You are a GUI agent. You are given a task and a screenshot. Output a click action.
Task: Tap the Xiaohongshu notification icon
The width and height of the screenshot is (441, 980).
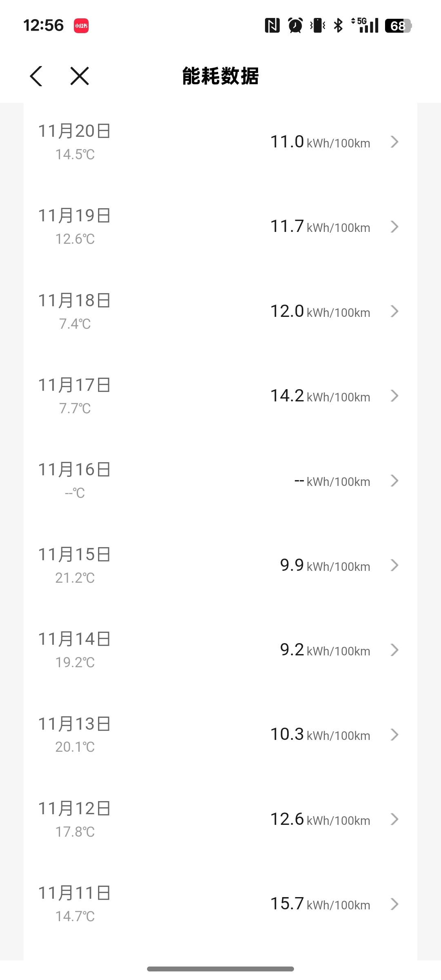[81, 26]
